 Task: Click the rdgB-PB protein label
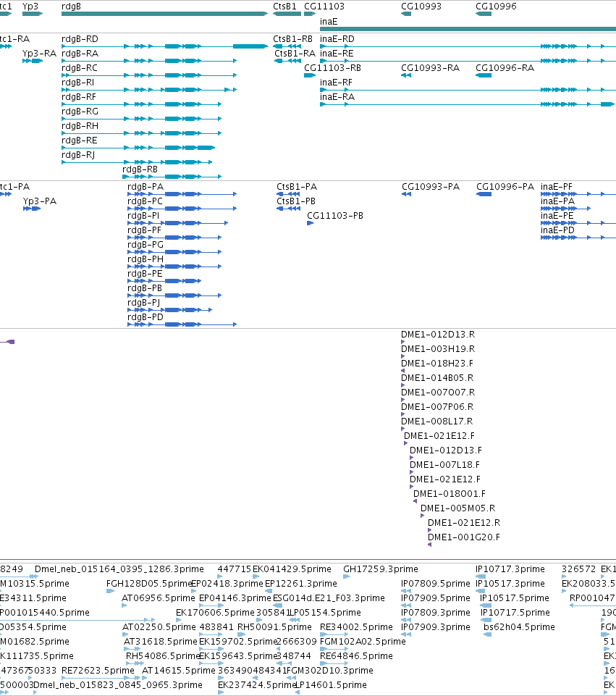pyautogui.click(x=145, y=288)
